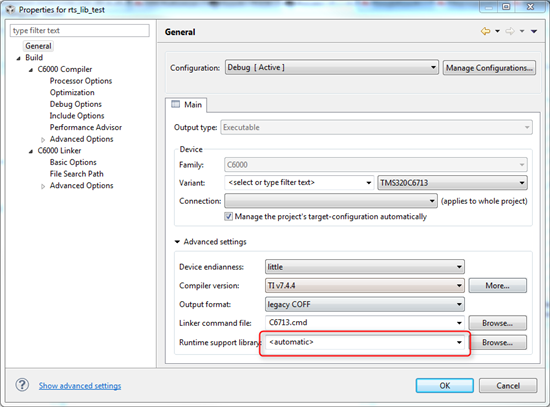This screenshot has height=407, width=550.
Task: Open the Compiler version dropdown
Action: pyautogui.click(x=365, y=286)
